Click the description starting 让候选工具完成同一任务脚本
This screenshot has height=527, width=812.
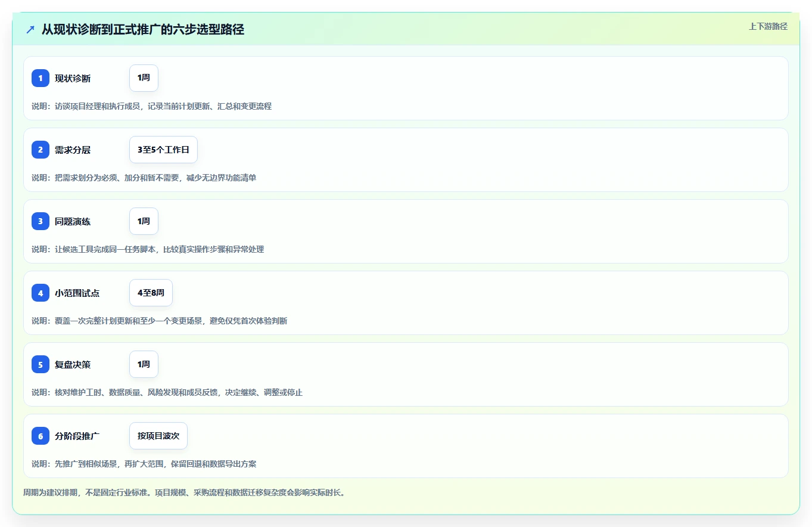pyautogui.click(x=148, y=249)
